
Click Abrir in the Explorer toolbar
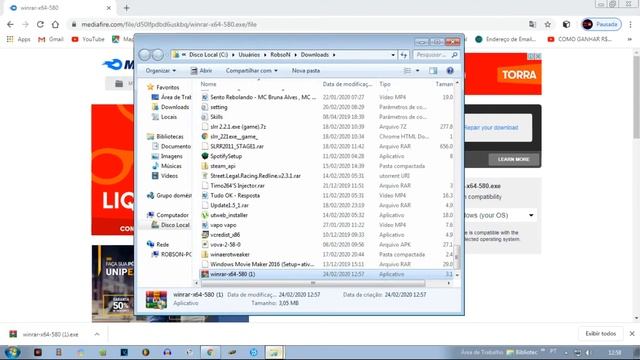[x=201, y=71]
